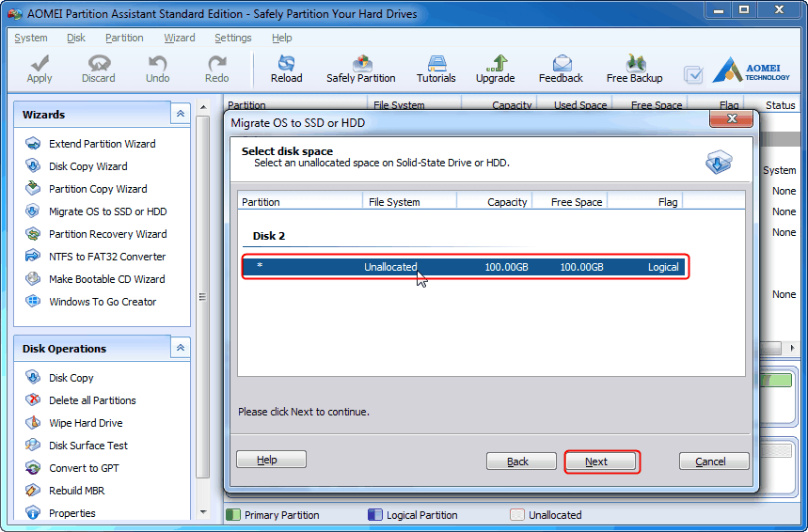Click the Logical Partition legend swatch

point(375,514)
